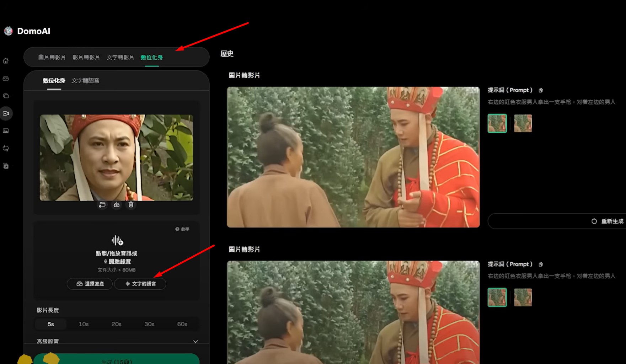Select the second thumbnail in first history entry

coord(523,123)
